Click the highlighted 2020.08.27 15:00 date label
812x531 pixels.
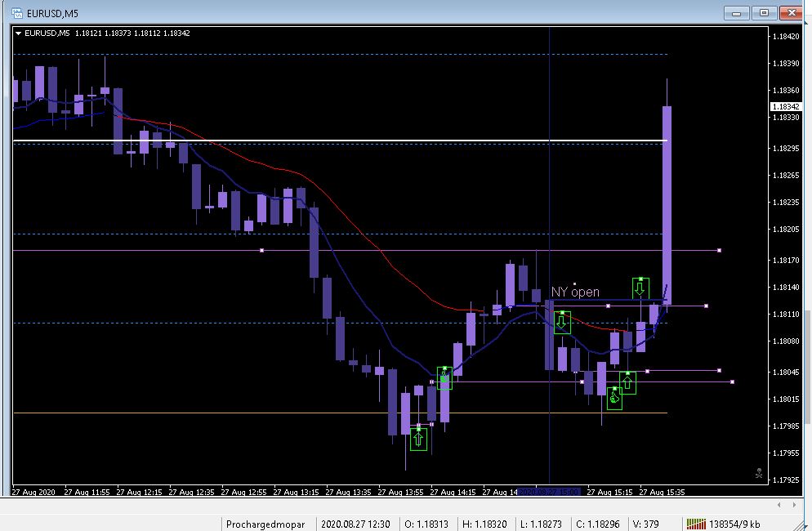pos(549,492)
